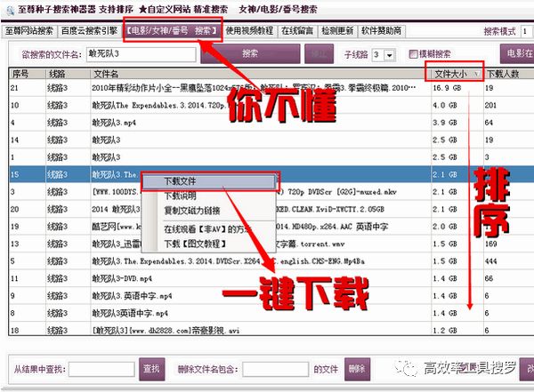Viewport: 534px width, 392px height.
Task: Choose 下载说明 from context menu
Action: point(208,196)
